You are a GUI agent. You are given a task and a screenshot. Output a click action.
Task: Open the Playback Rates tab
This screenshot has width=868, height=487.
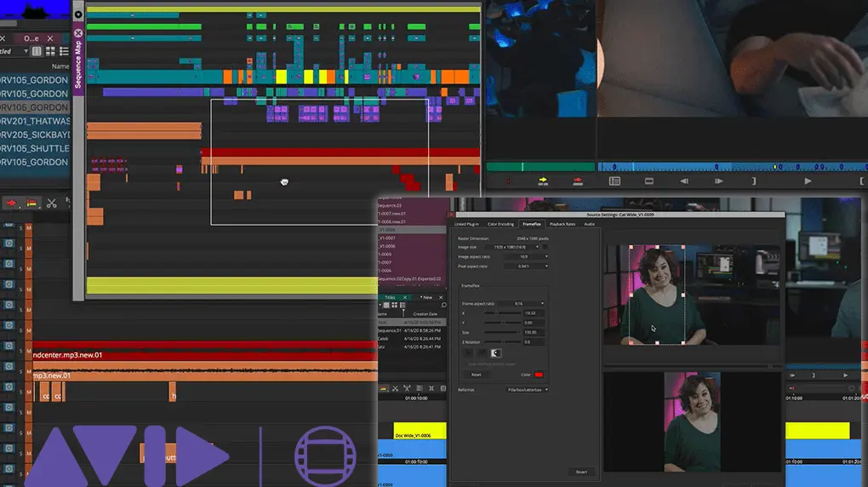click(562, 224)
